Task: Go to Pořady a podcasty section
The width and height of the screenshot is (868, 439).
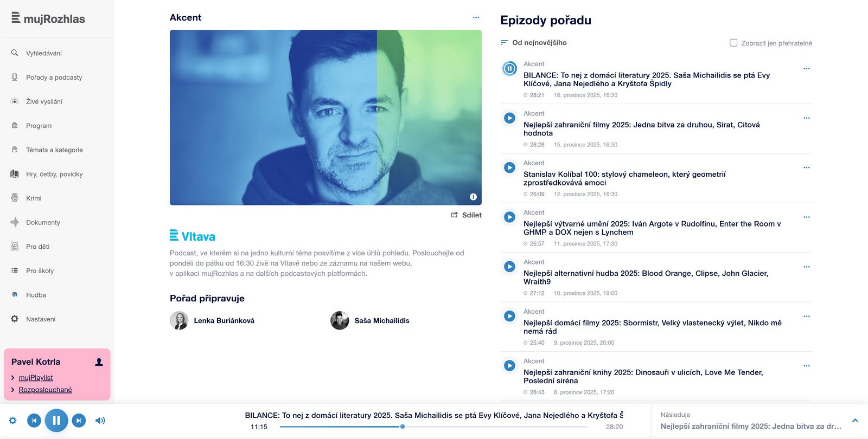Action: [x=54, y=78]
